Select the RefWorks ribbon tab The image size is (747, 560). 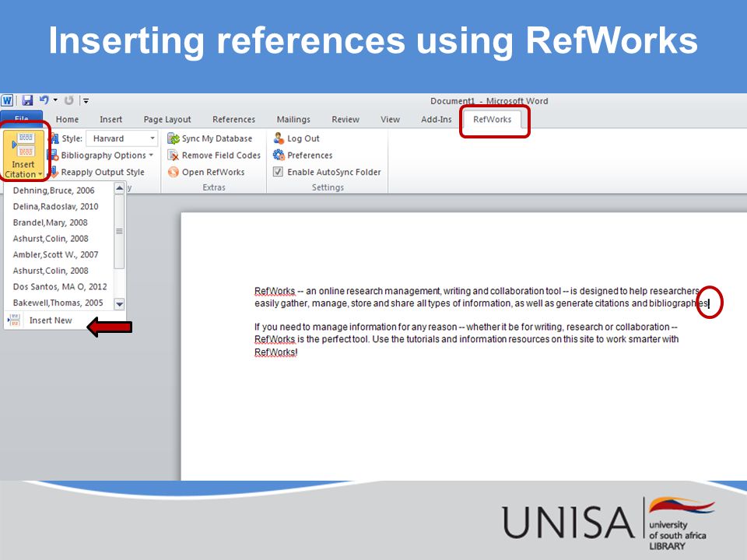[x=492, y=120]
